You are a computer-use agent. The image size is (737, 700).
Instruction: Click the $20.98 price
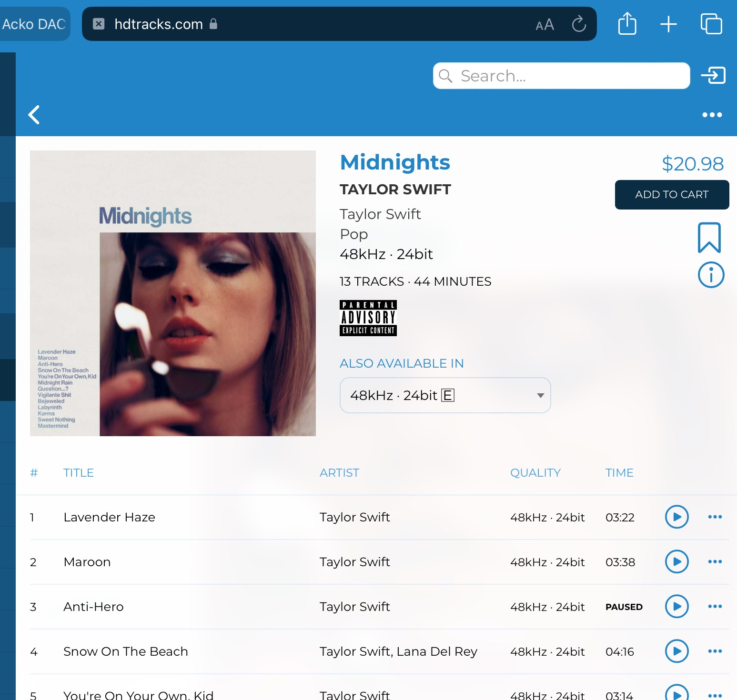pyautogui.click(x=693, y=164)
